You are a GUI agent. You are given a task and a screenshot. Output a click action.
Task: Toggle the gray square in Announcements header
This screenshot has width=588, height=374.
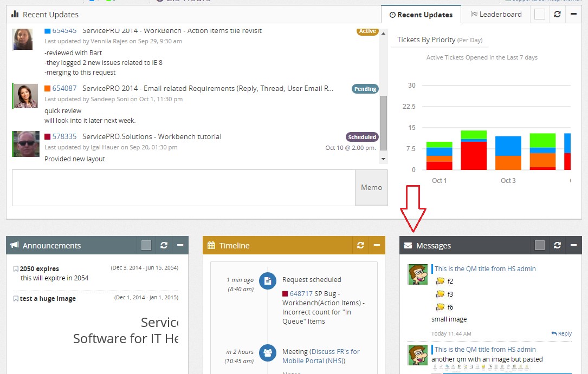[146, 245]
